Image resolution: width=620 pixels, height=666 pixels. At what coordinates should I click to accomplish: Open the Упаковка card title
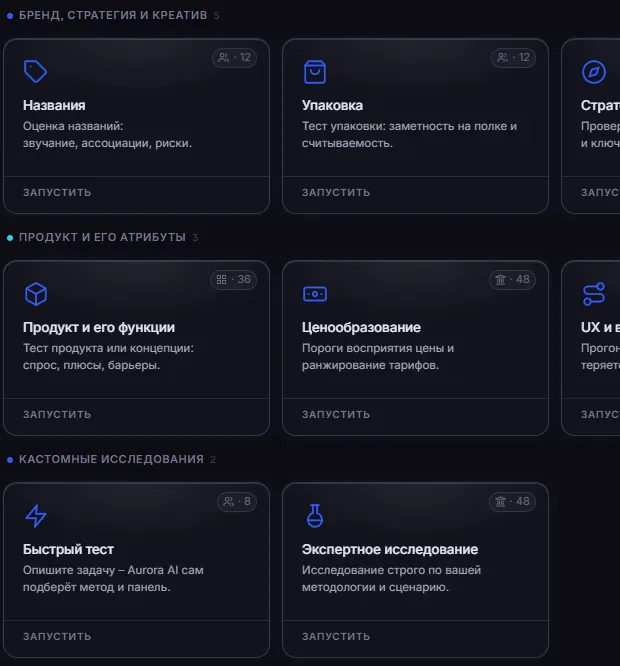coord(332,105)
